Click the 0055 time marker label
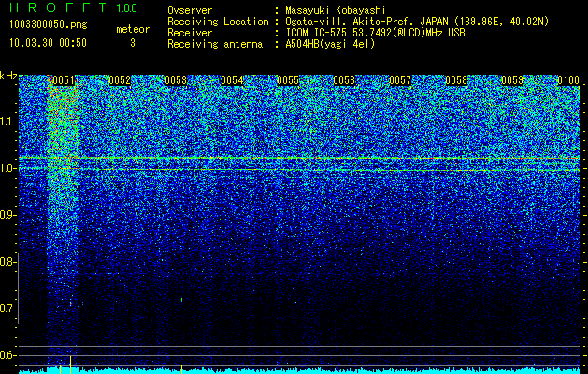This screenshot has height=374, width=588. (x=288, y=80)
